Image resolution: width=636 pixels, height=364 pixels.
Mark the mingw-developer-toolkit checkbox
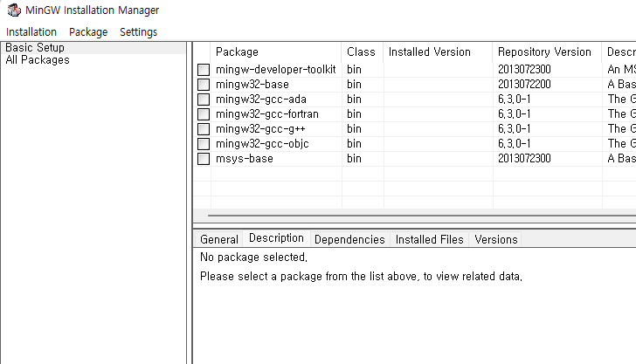[x=204, y=70]
